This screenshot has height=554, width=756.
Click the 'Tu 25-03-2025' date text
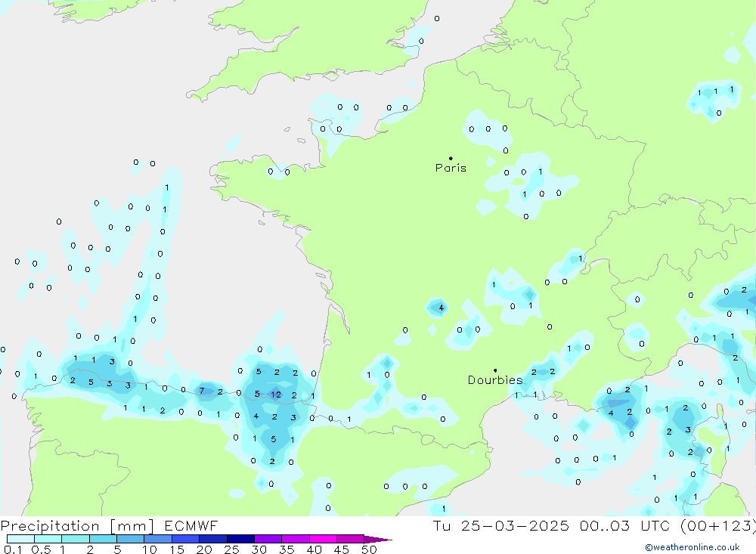click(500, 526)
